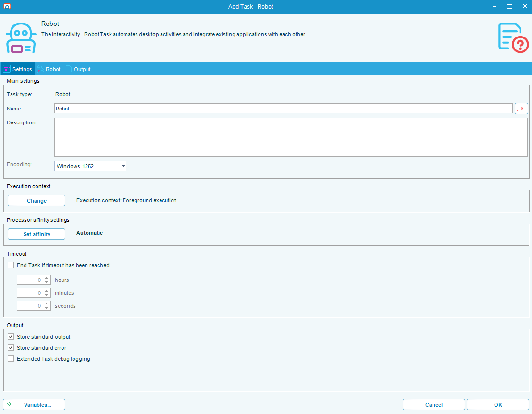Click the Output tab icon
This screenshot has height=414, width=532.
(69, 69)
